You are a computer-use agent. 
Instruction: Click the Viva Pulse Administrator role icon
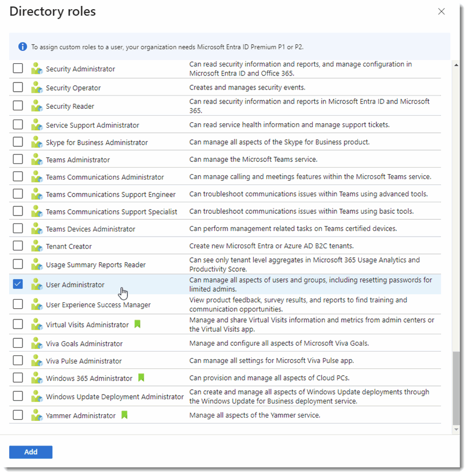(36, 361)
